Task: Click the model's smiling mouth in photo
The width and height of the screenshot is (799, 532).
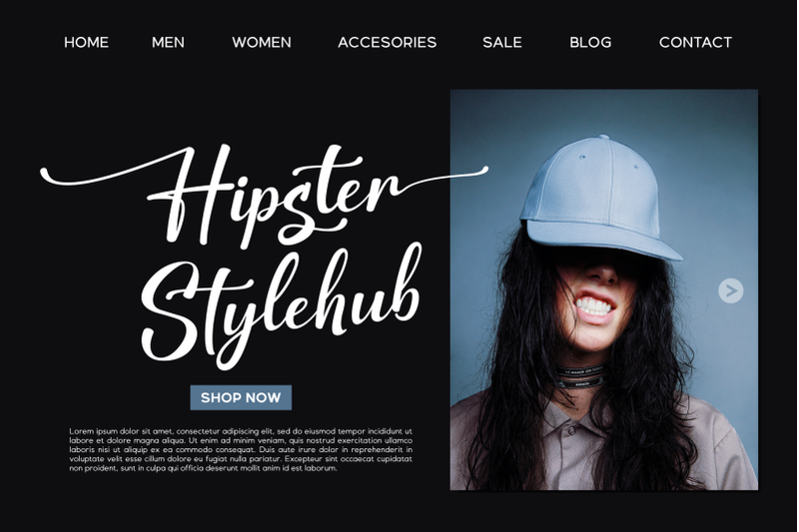Action: (x=594, y=306)
